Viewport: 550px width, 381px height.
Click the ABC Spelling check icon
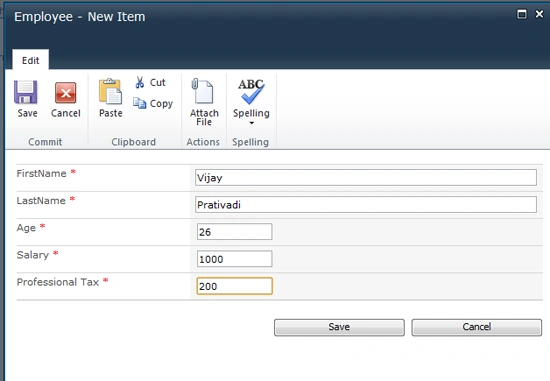(251, 92)
